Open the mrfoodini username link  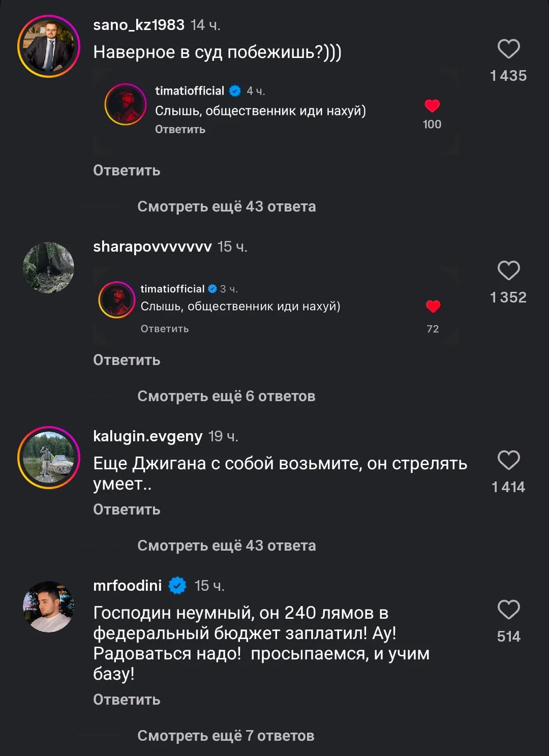[x=128, y=586]
